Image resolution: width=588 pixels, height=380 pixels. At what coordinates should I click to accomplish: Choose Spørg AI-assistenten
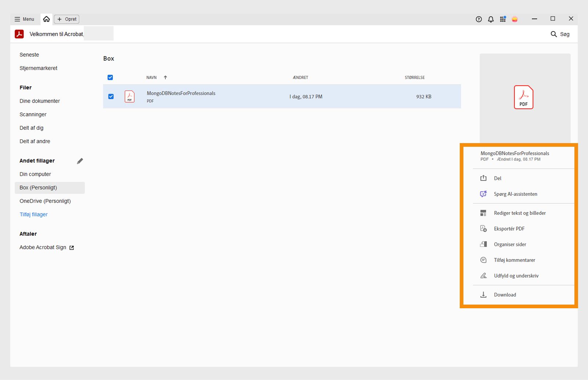(516, 194)
